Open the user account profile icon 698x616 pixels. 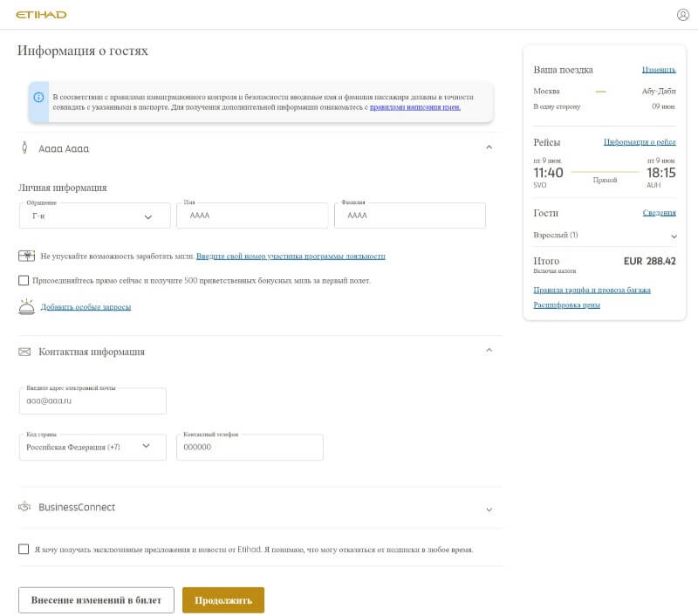682,15
